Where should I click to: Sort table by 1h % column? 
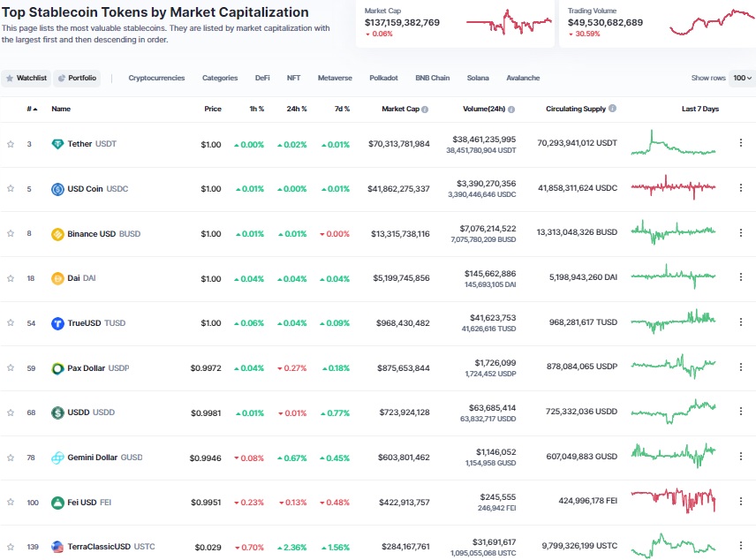tap(256, 109)
